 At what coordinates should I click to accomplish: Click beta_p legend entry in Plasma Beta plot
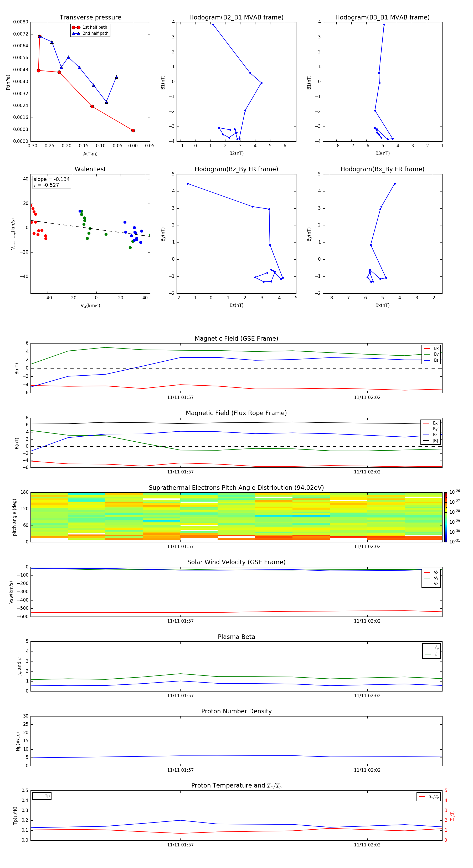coord(431,647)
